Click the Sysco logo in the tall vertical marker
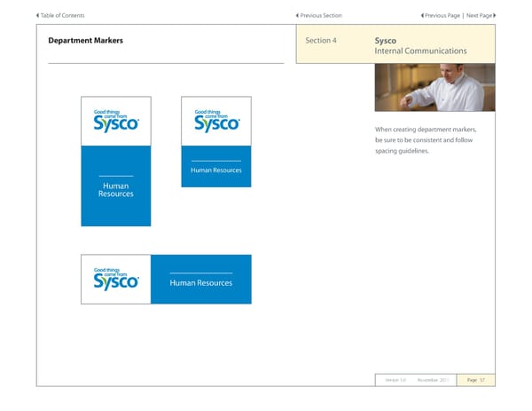 [116, 121]
